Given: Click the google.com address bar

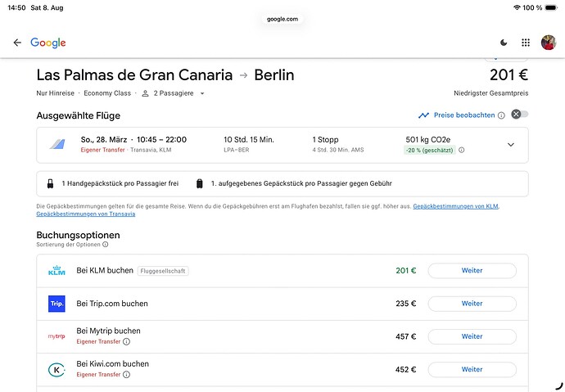Looking at the screenshot, I should pos(282,19).
